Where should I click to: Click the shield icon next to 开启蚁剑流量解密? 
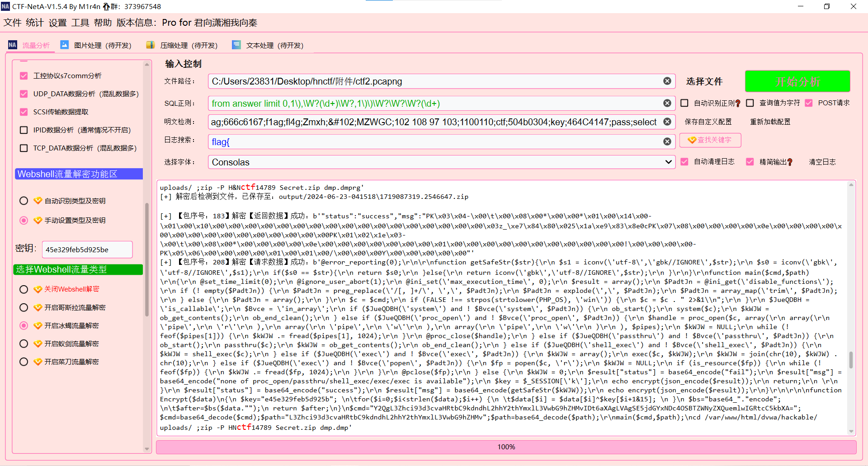(38, 344)
